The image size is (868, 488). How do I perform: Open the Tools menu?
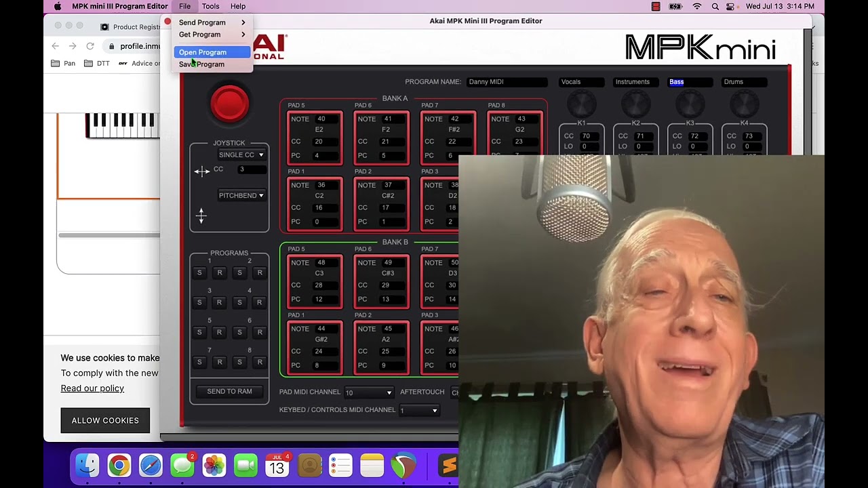210,6
